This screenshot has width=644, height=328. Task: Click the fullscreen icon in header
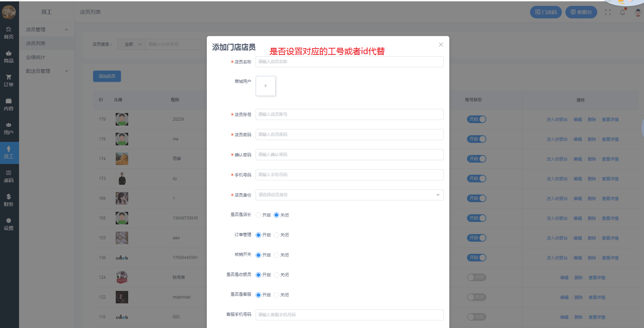[608, 12]
